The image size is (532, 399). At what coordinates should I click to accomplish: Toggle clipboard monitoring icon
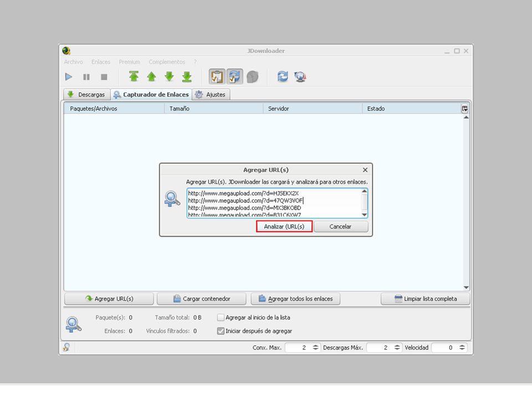coord(217,76)
